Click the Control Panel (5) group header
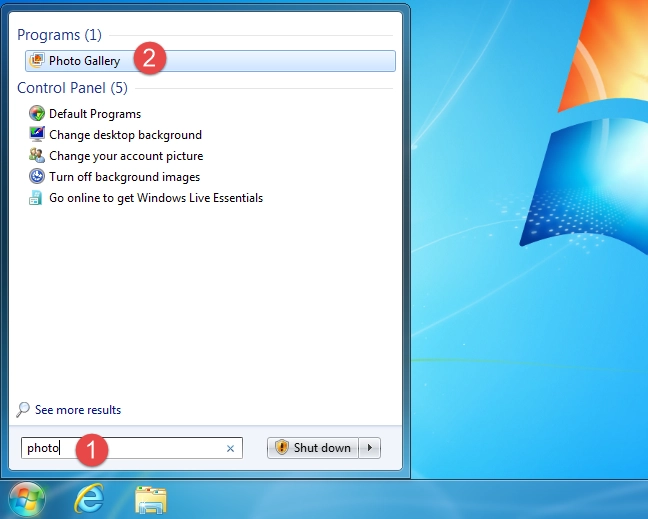Viewport: 648px width, 519px height. pyautogui.click(x=72, y=88)
